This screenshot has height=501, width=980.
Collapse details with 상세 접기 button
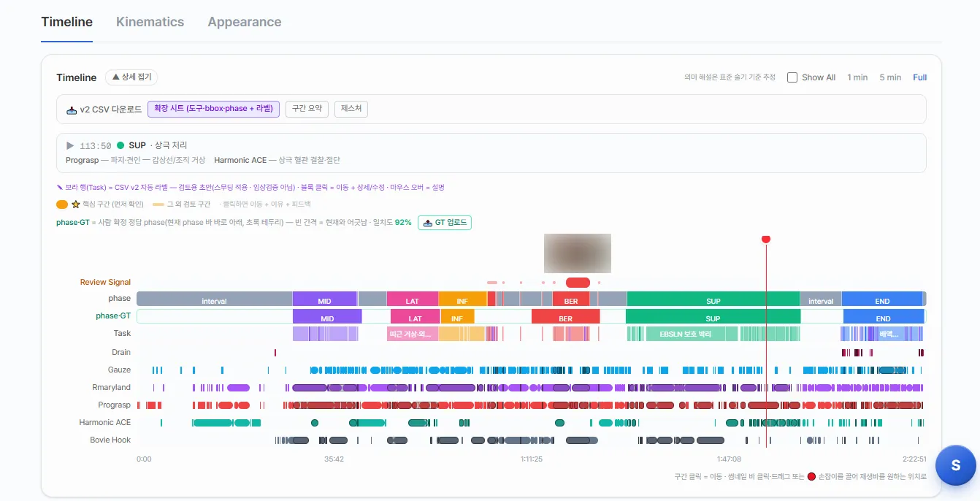(x=131, y=77)
